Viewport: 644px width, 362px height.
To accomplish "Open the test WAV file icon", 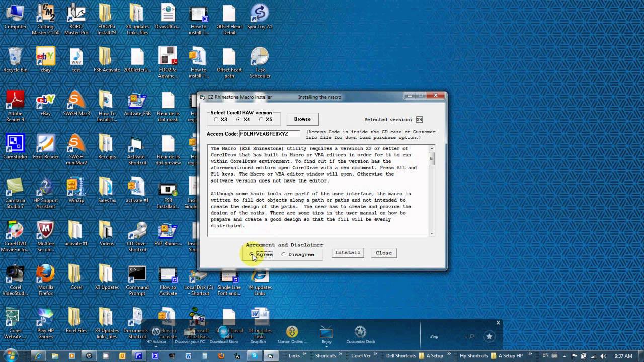I will [76, 60].
